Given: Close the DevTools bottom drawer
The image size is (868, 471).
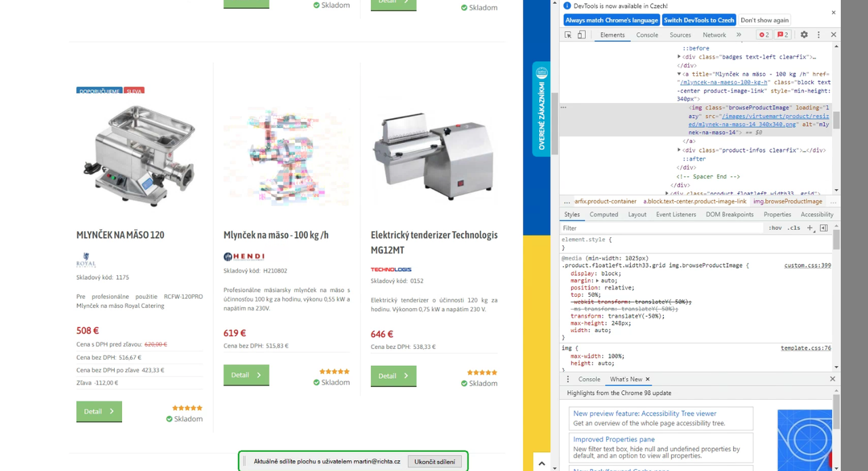Looking at the screenshot, I should click(833, 379).
